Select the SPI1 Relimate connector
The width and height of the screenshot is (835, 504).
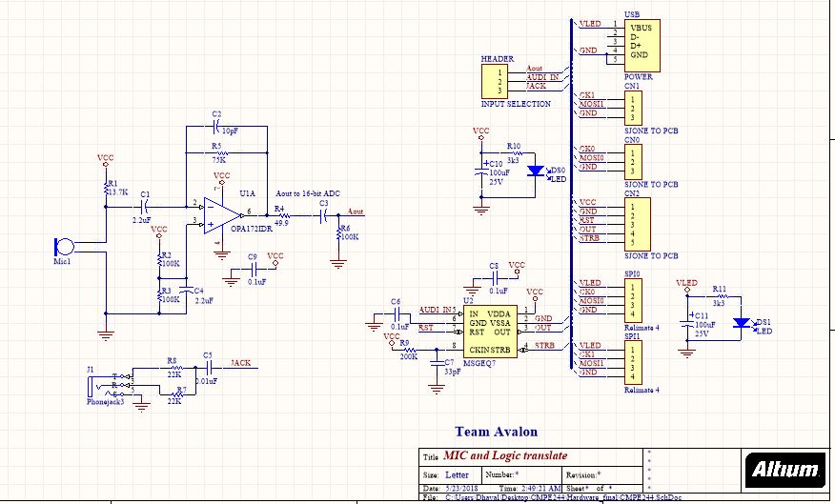[x=633, y=363]
